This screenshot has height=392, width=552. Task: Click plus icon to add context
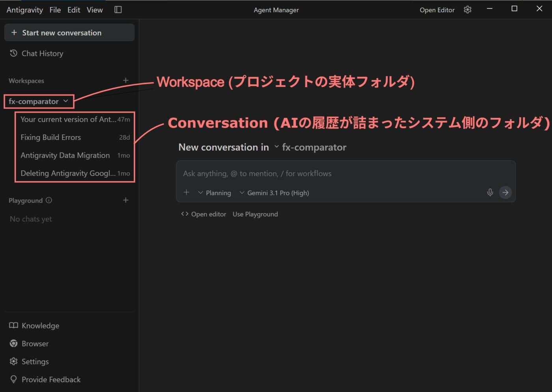click(186, 192)
